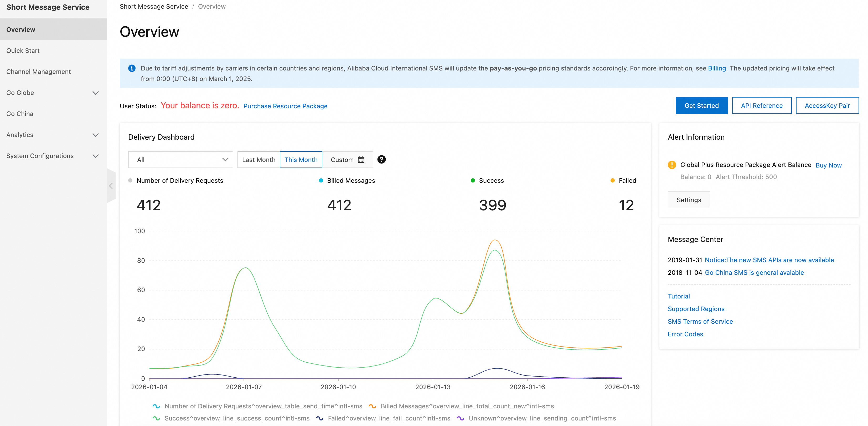The height and width of the screenshot is (426, 868).
Task: Click the green Success indicator dot
Action: coord(472,180)
